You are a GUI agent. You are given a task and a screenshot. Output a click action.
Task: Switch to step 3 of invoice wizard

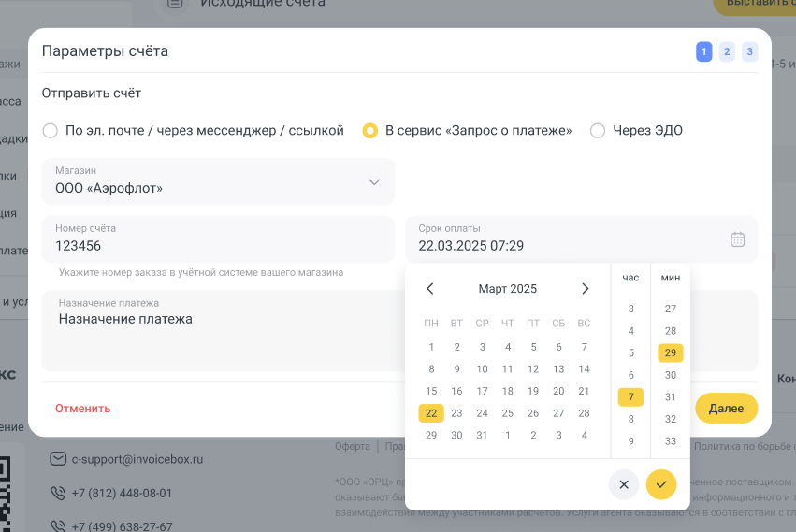pos(749,52)
